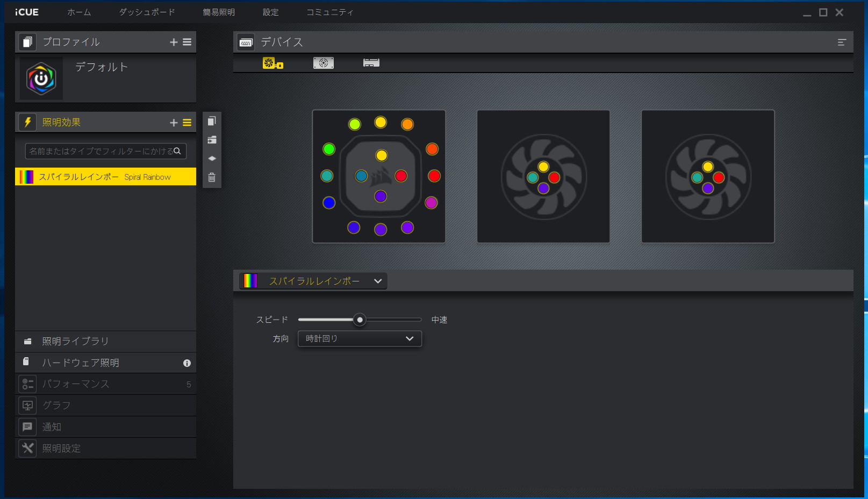Open the ホーム menu

tap(79, 12)
